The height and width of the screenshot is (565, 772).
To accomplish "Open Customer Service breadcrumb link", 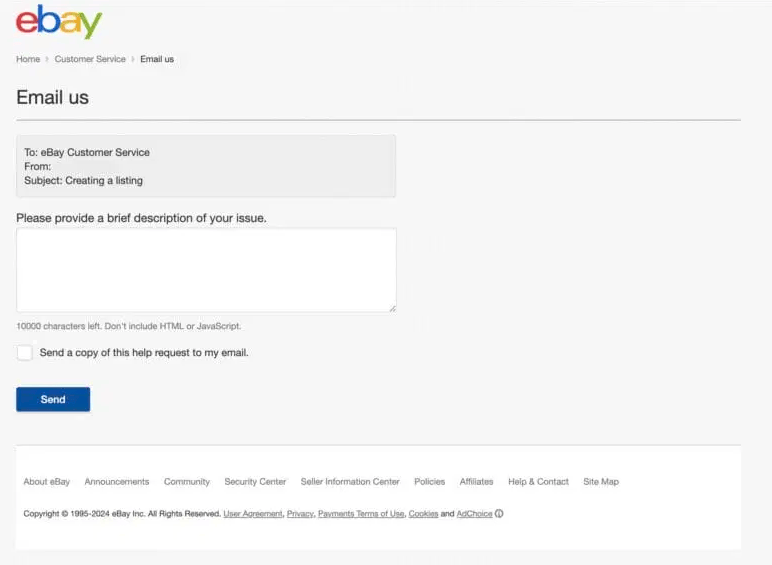I will tap(90, 59).
